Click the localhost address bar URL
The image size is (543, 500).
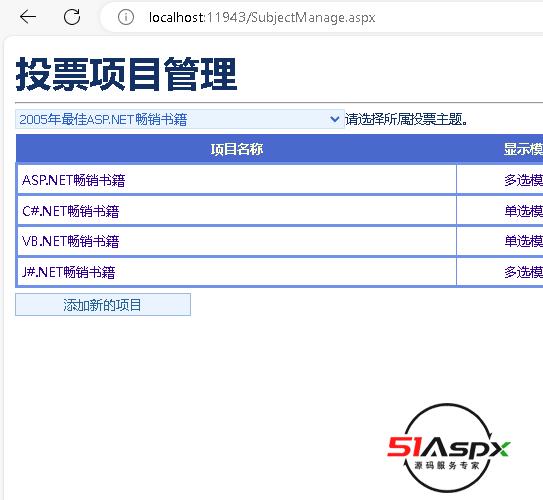262,17
